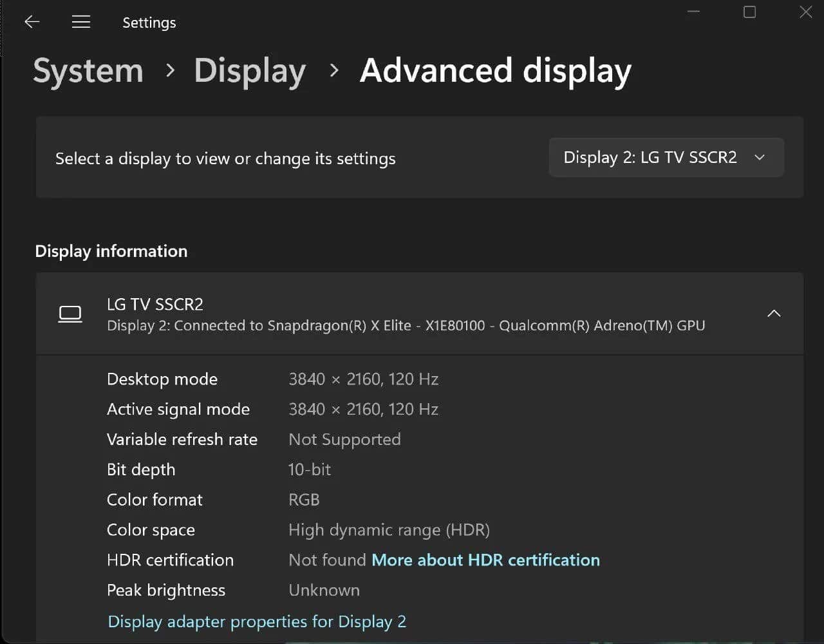Go back using the back arrow
The image size is (824, 644).
32,22
